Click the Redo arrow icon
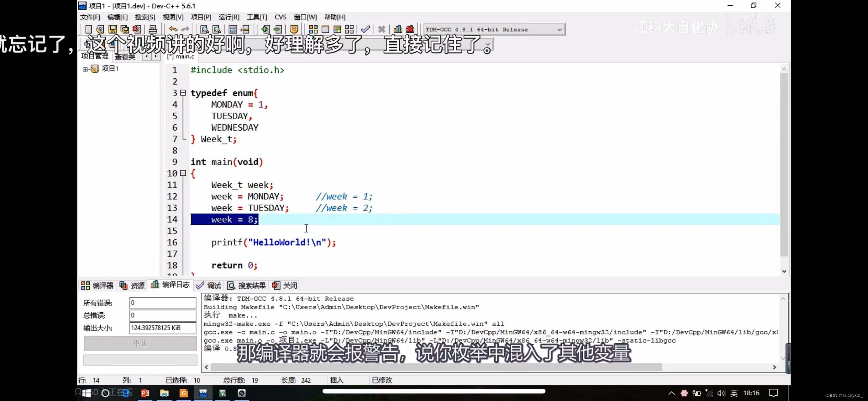 coord(185,29)
